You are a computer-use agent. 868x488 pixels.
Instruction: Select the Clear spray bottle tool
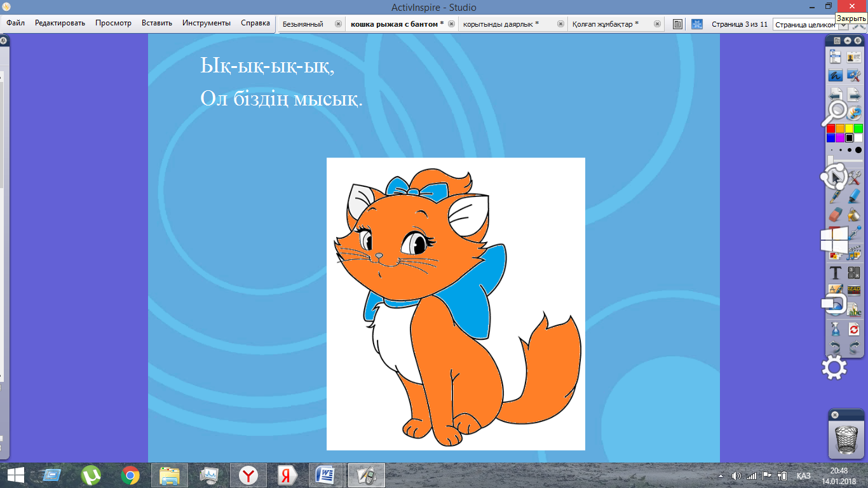[835, 329]
